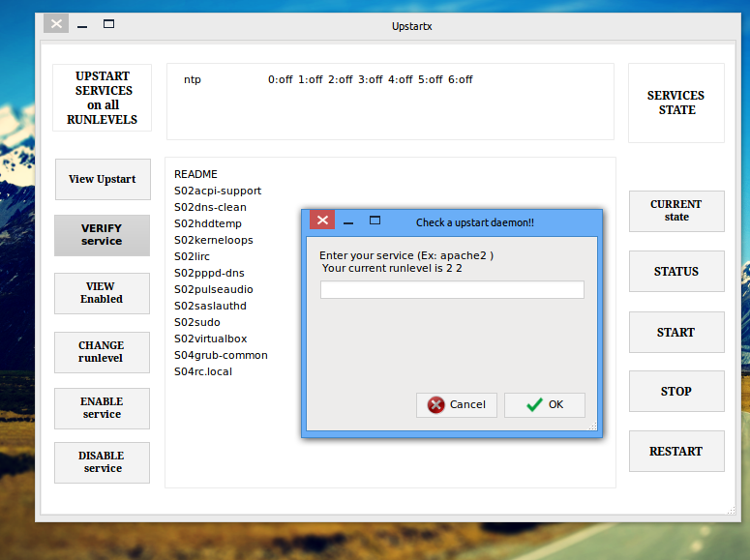Minimize the Check a upstart daemon dialog

(x=348, y=222)
